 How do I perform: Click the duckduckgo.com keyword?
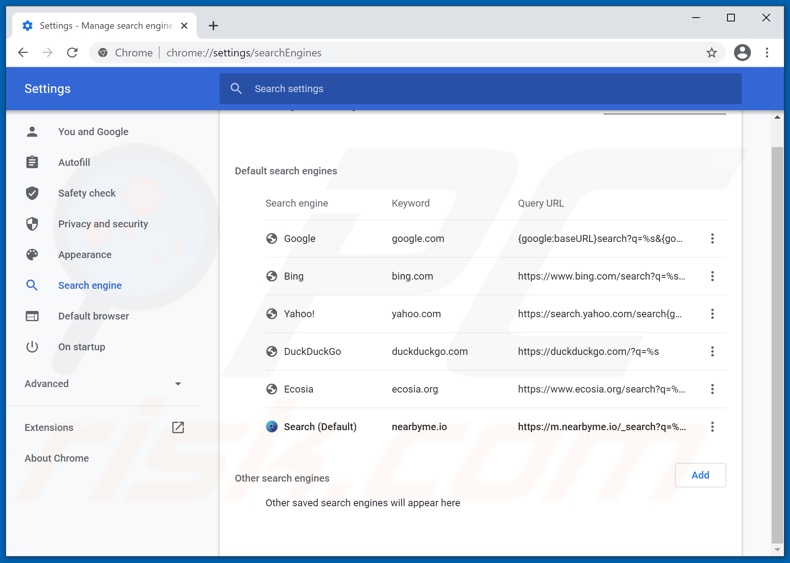pyautogui.click(x=430, y=351)
